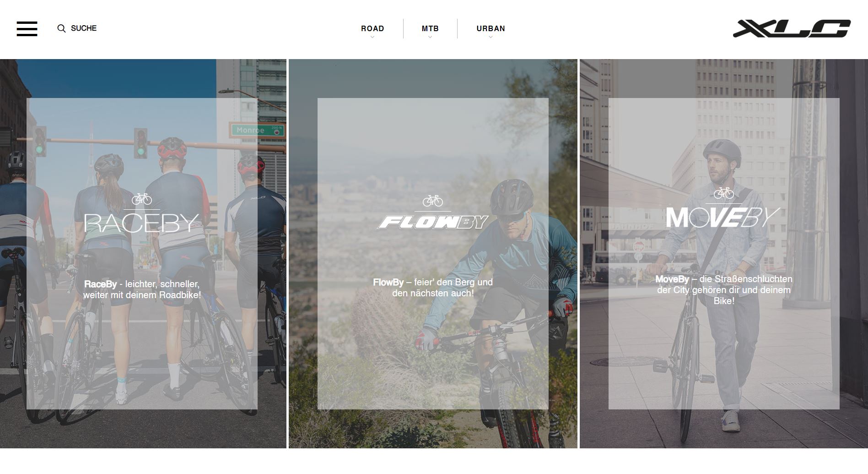Open the ROAD menu item
Screen dimensions: 868x474
coord(372,28)
